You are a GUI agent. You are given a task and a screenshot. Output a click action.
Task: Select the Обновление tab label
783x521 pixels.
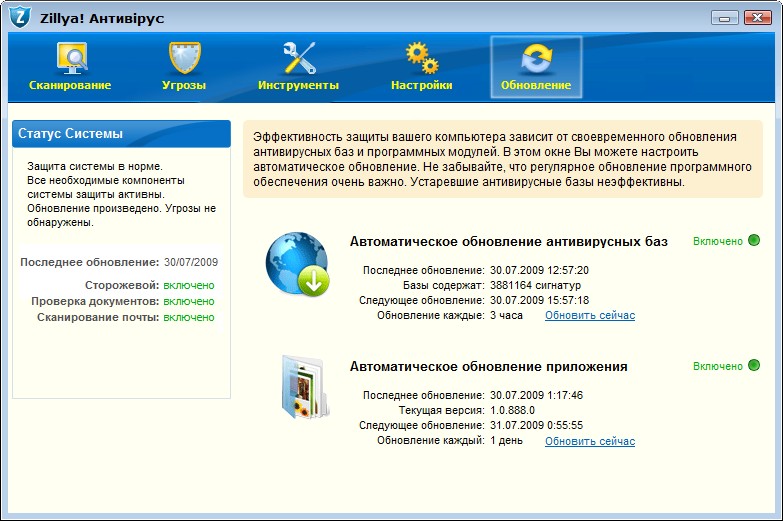[536, 85]
